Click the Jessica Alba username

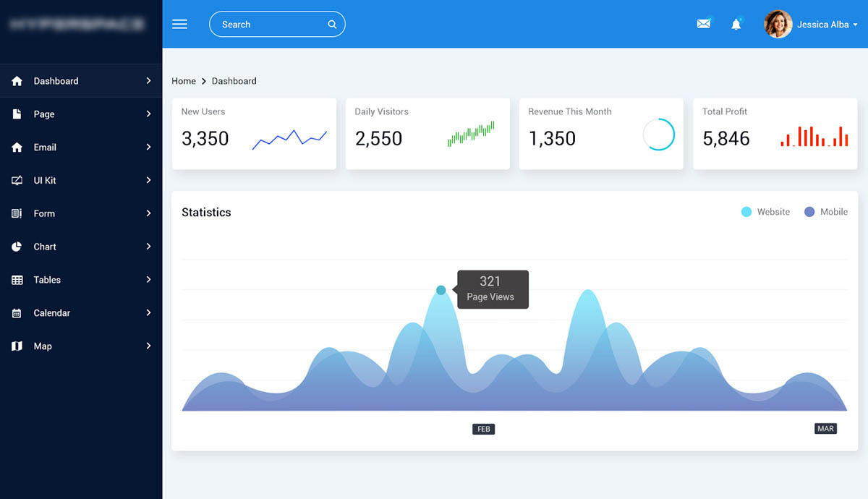[x=822, y=25]
